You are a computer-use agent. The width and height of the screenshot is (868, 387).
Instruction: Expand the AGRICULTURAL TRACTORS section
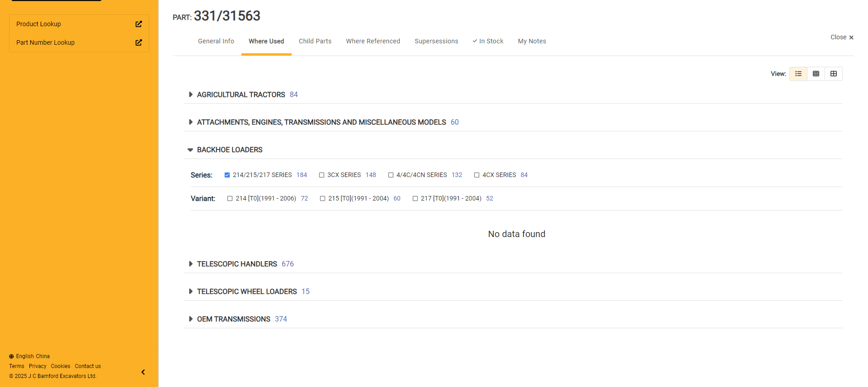pyautogui.click(x=191, y=94)
